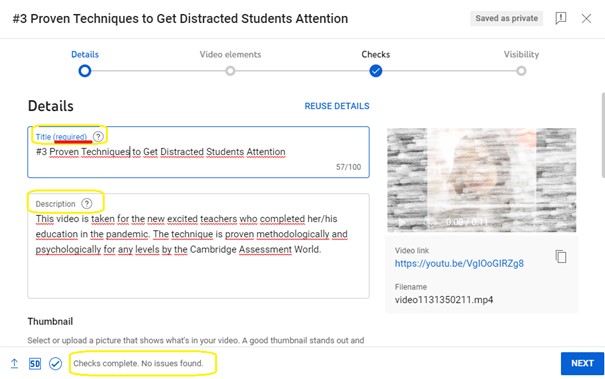Go to the Details step

point(85,71)
